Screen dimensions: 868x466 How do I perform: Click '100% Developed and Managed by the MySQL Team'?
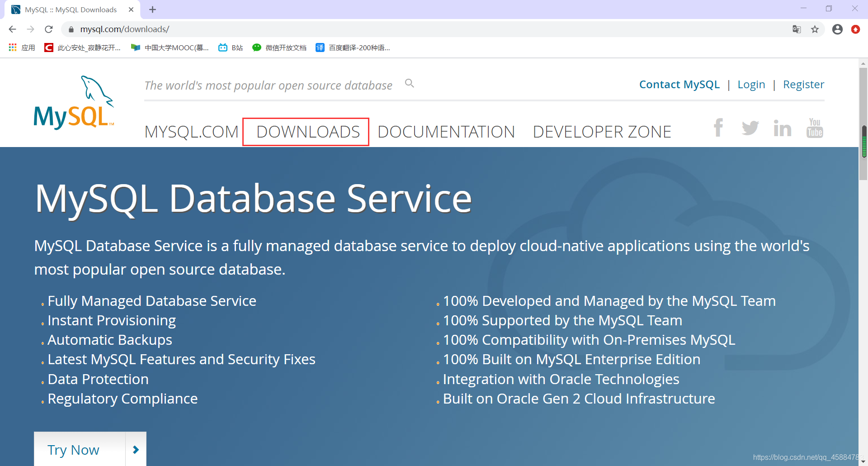609,301
